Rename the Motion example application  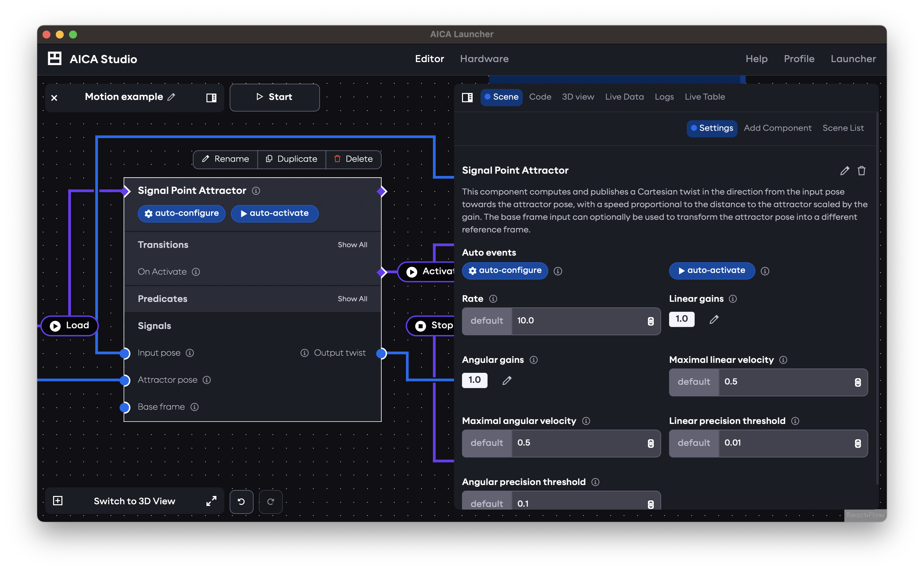coord(172,97)
